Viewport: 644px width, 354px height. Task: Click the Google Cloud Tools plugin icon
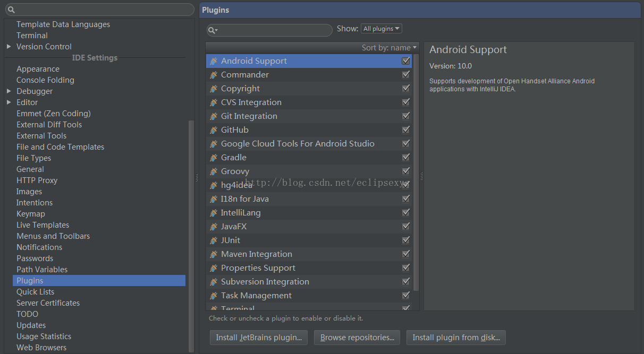pos(214,144)
